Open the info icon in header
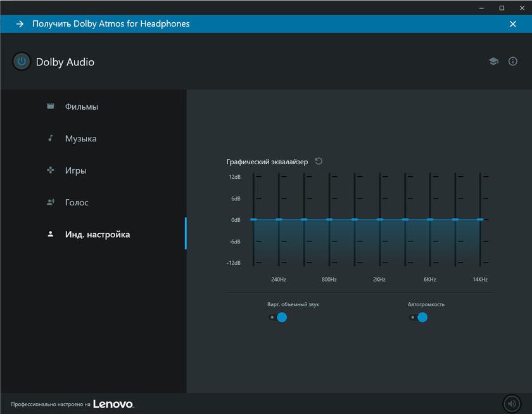The height and width of the screenshot is (414, 532). click(x=513, y=61)
